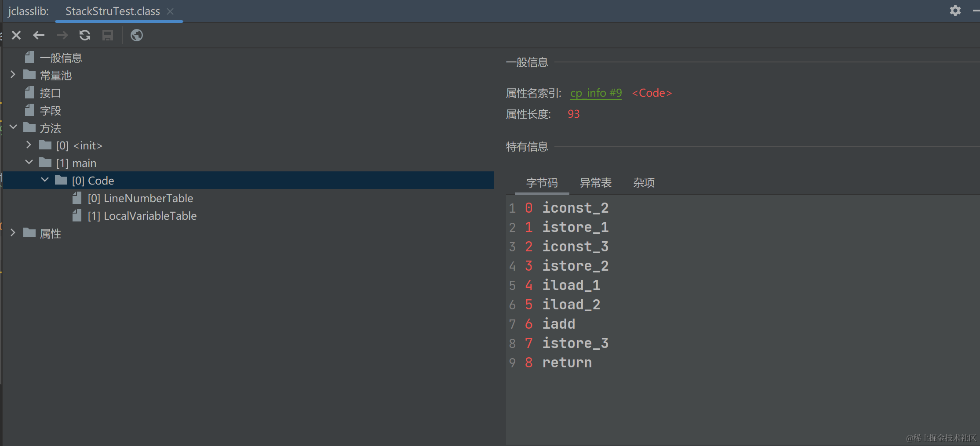Click the close (X) toolbar icon
Image resolution: width=980 pixels, height=446 pixels.
coord(16,35)
